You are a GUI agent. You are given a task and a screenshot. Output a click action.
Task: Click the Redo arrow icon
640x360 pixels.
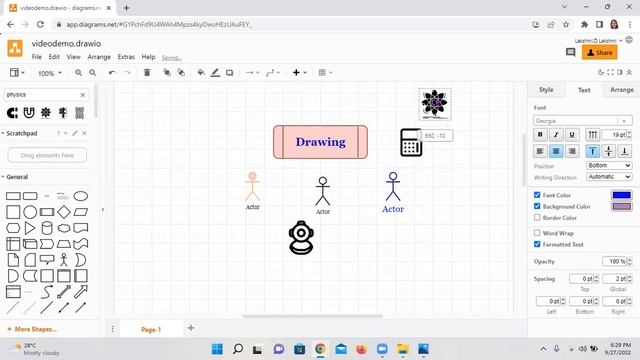127,73
